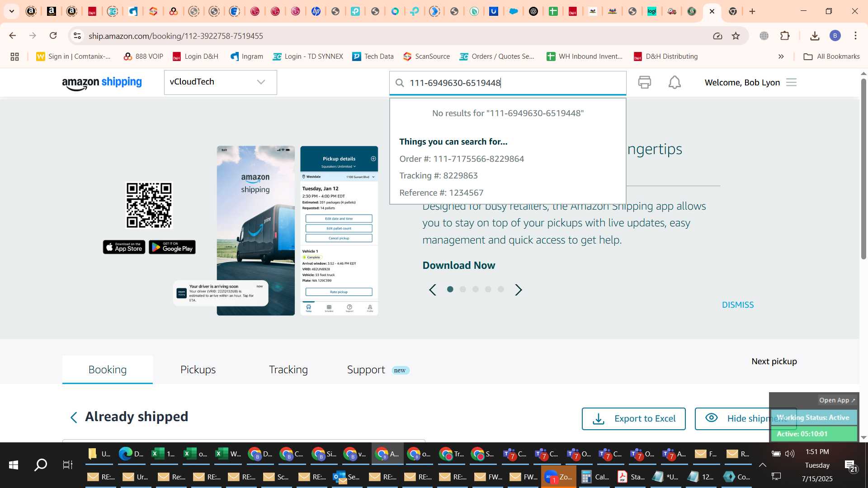Image resolution: width=868 pixels, height=488 pixels.
Task: Click the printer icon in header
Action: pyautogui.click(x=644, y=82)
